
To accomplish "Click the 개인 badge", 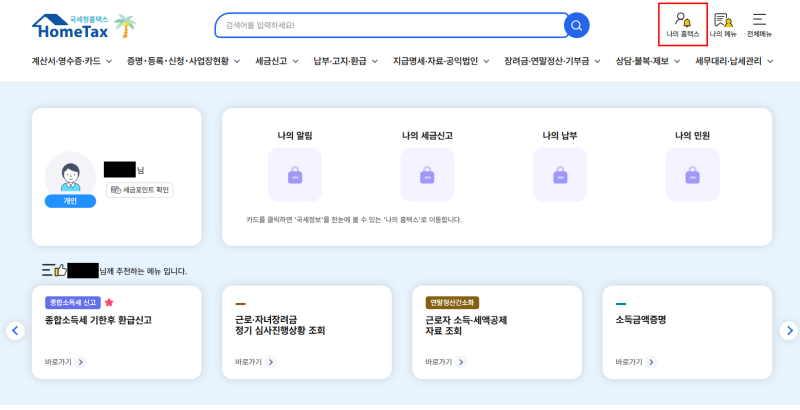I will (70, 201).
